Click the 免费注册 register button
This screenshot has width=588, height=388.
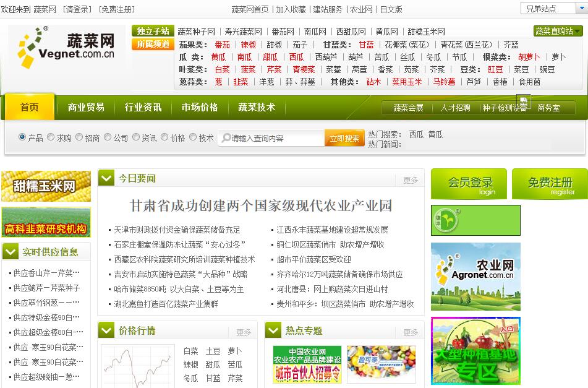point(550,184)
